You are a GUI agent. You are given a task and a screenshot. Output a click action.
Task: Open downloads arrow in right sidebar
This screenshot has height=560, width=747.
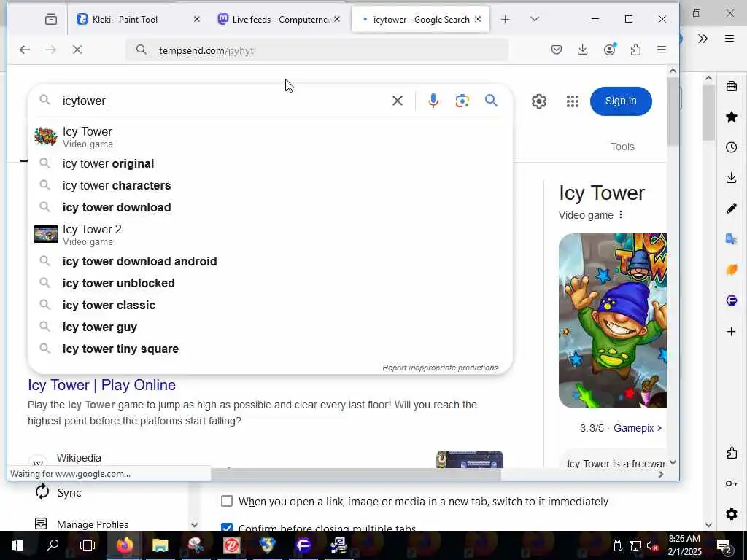pyautogui.click(x=731, y=178)
